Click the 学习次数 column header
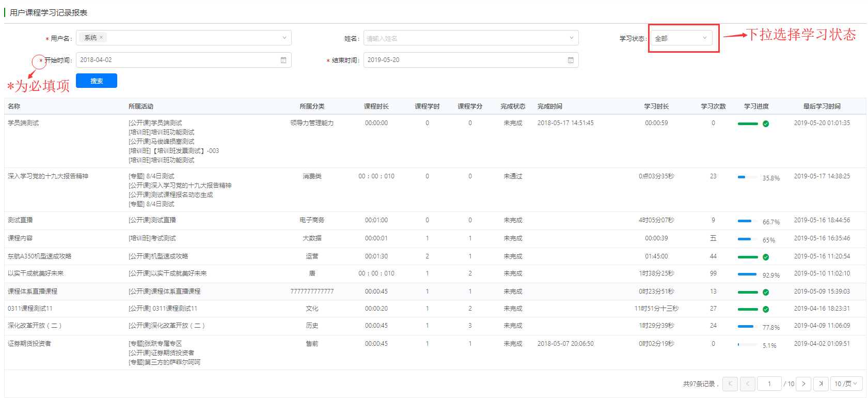Viewport: 868px width, 398px height. (x=713, y=106)
